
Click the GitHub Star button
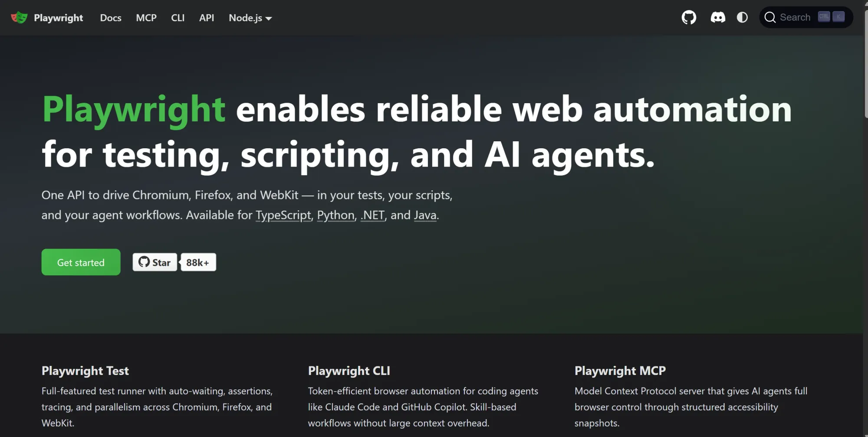point(155,262)
